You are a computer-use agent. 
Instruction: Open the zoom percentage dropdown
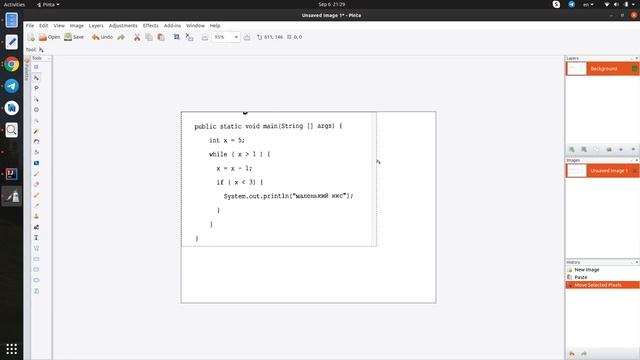236,37
